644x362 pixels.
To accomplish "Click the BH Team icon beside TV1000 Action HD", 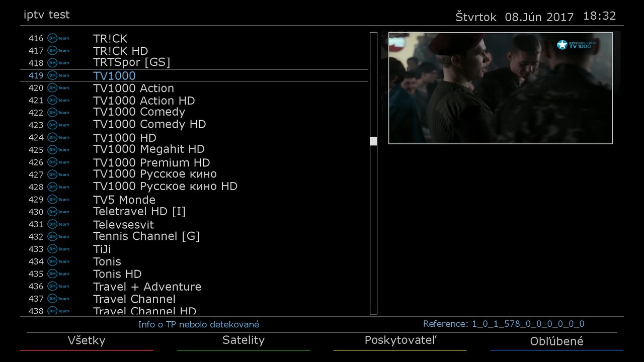I will (58, 100).
